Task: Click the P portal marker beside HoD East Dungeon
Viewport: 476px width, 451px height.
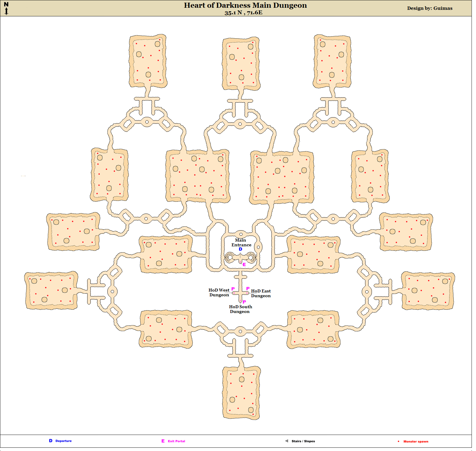Action: tap(248, 289)
